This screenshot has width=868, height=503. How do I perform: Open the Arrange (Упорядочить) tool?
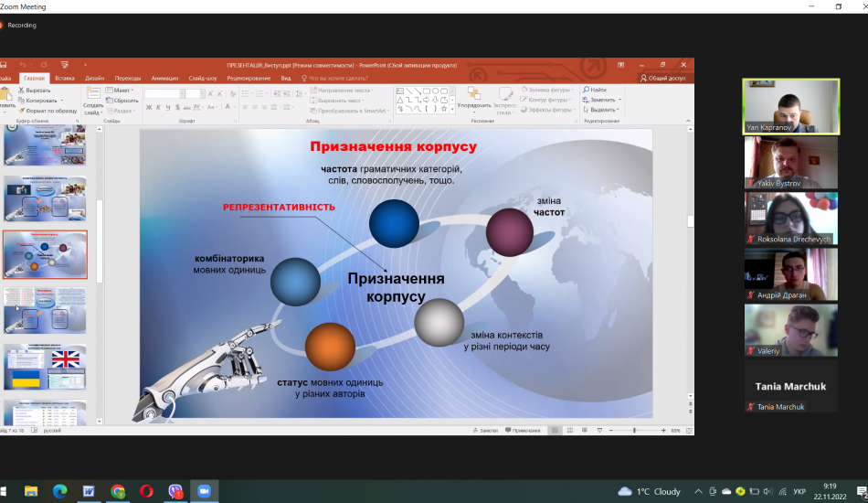[473, 99]
